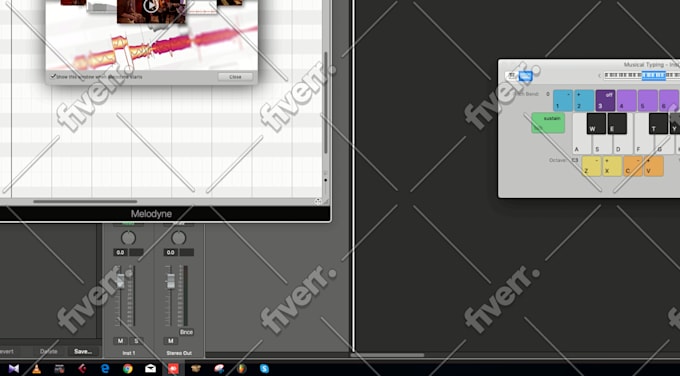The width and height of the screenshot is (680, 376).
Task: Mute the Inst 1 channel
Action: 120,341
